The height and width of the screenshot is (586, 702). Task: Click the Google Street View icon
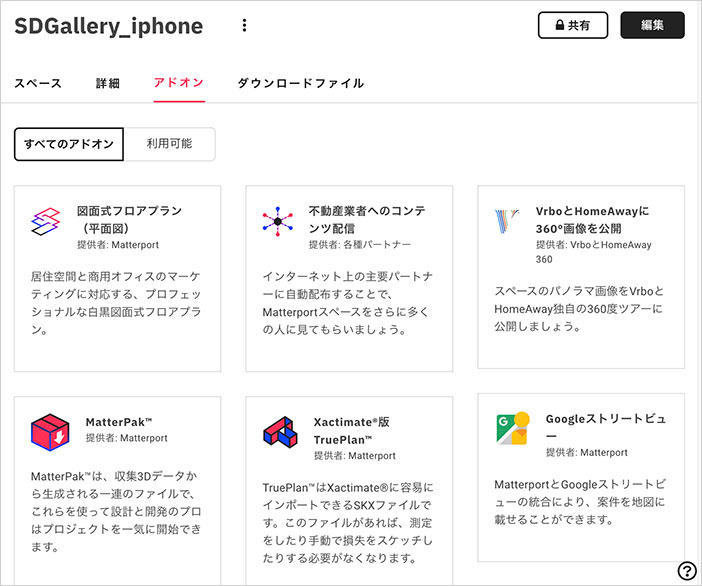(512, 429)
